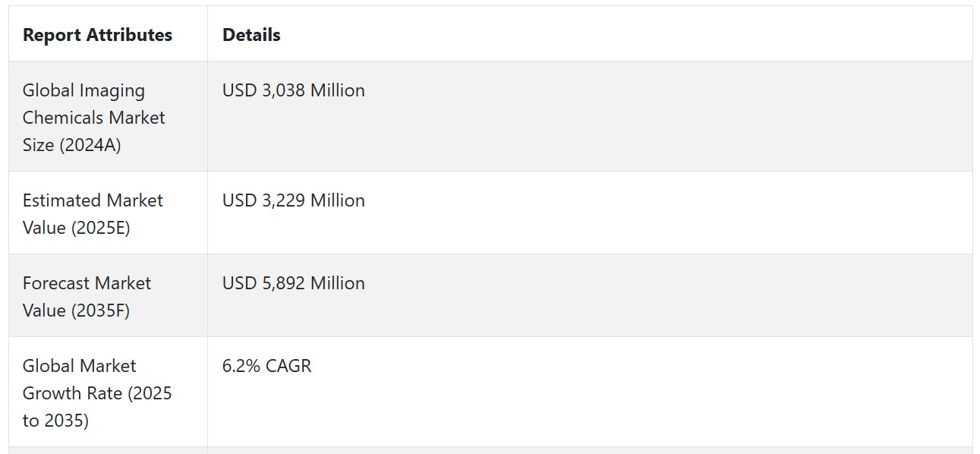Click the words 'Growth Rate (2025' label line
Image resolution: width=980 pixels, height=454 pixels.
97,393
